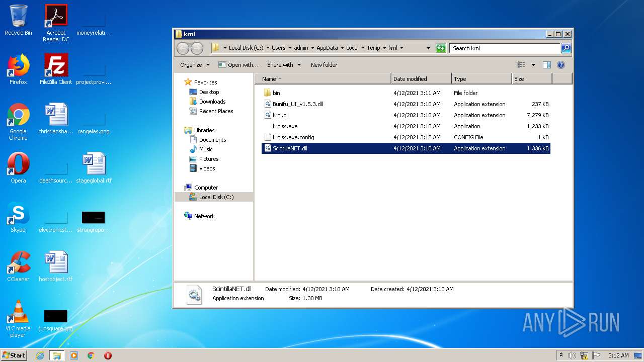Screen dimensions: 644x362
Task: Select the krnl.dll file
Action: [x=280, y=115]
